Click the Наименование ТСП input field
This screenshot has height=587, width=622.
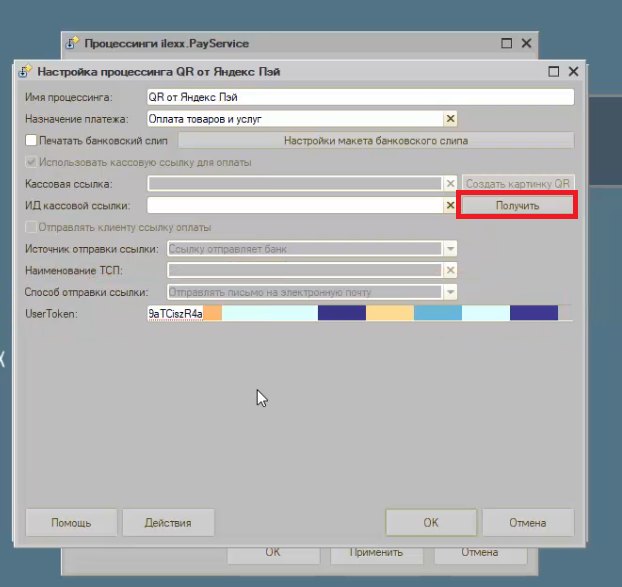pyautogui.click(x=305, y=270)
